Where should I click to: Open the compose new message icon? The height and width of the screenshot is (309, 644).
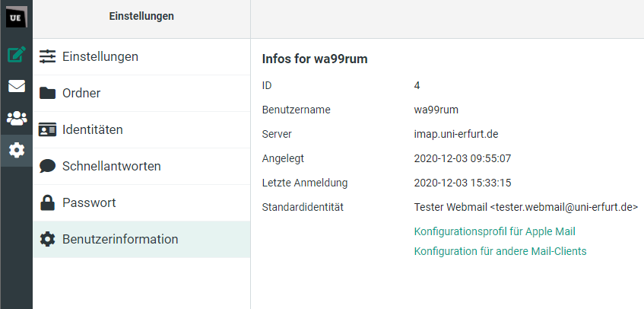(16, 54)
